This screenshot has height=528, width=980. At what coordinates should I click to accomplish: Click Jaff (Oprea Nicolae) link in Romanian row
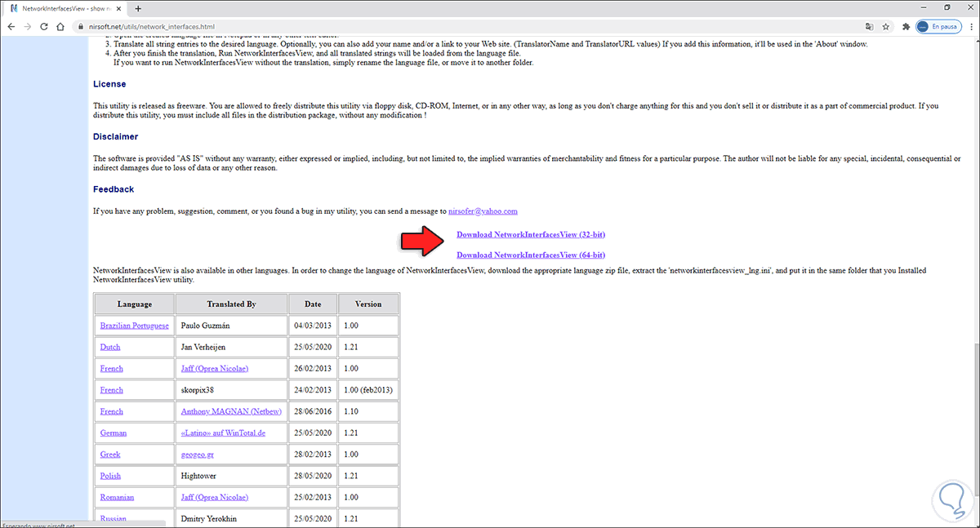215,497
